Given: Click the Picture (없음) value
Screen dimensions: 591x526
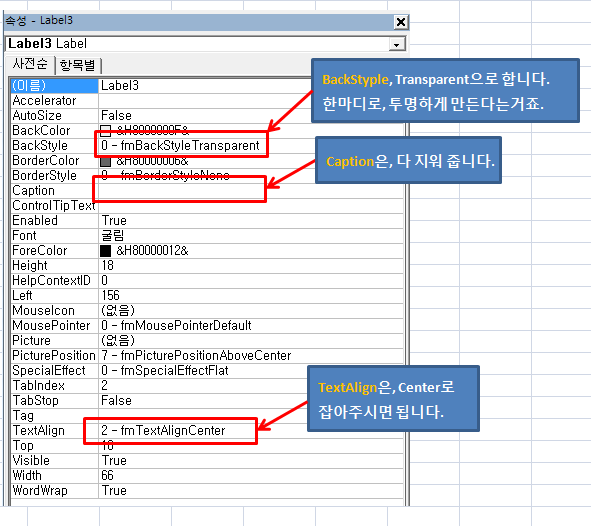Looking at the screenshot, I should tap(118, 341).
